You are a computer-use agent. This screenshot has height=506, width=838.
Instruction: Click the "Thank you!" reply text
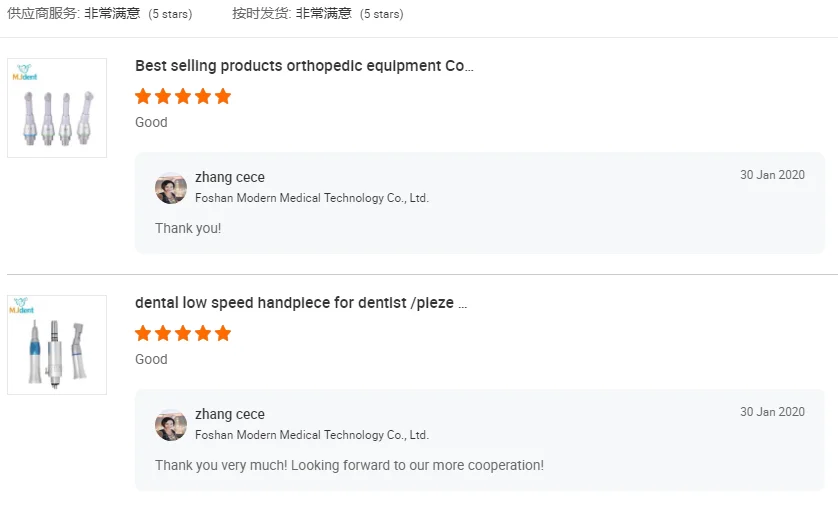coord(188,229)
